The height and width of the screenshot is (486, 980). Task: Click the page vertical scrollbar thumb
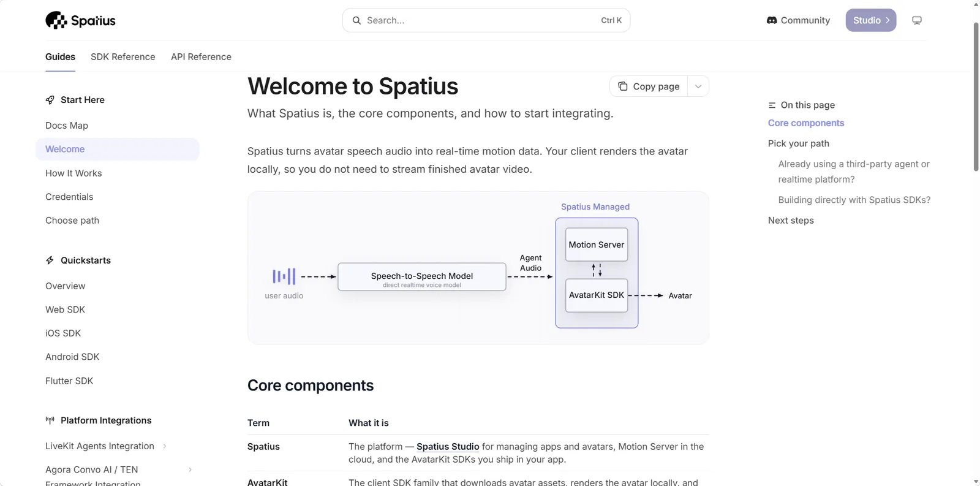click(x=976, y=97)
